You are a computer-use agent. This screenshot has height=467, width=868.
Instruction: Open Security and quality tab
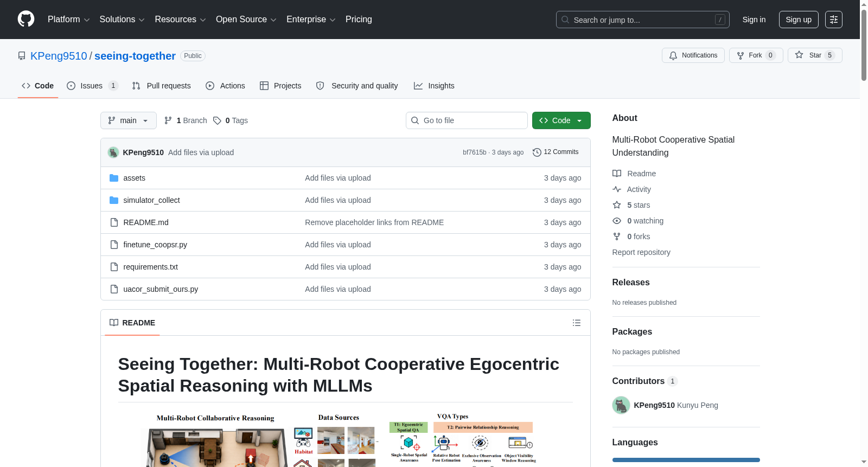point(357,86)
